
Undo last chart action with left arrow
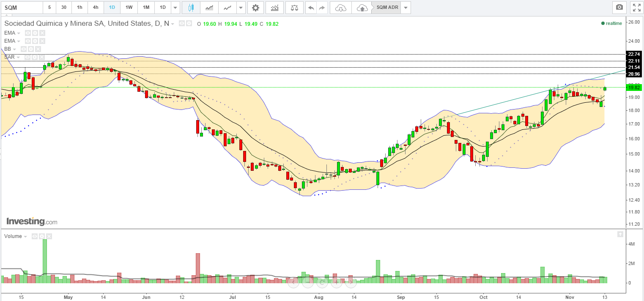[x=311, y=8]
